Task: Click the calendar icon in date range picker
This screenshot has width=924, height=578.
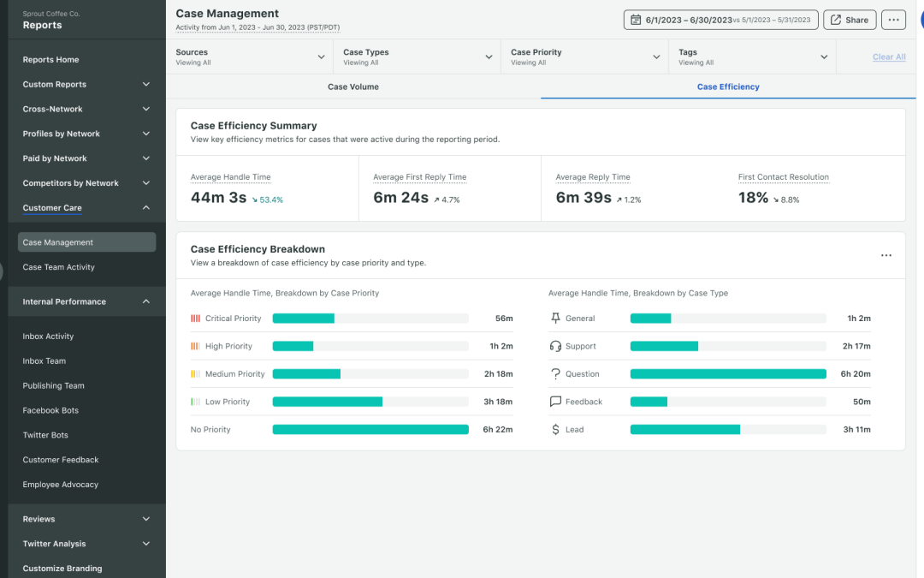Action: coord(636,20)
